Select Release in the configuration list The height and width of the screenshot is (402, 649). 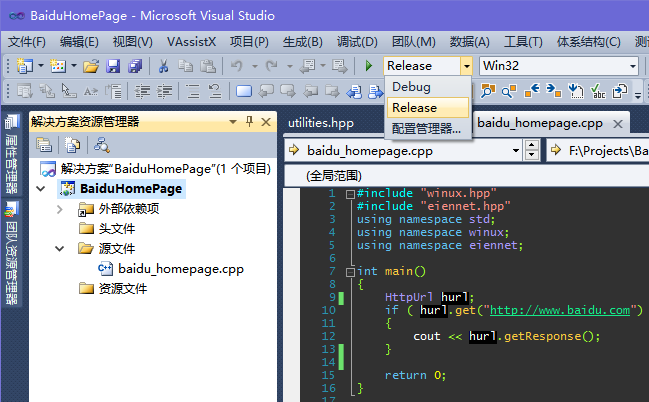tap(428, 108)
